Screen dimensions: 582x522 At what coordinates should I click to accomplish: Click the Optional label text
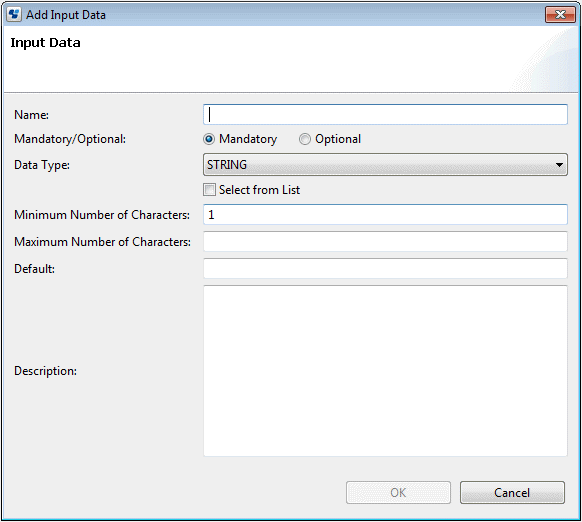click(338, 139)
